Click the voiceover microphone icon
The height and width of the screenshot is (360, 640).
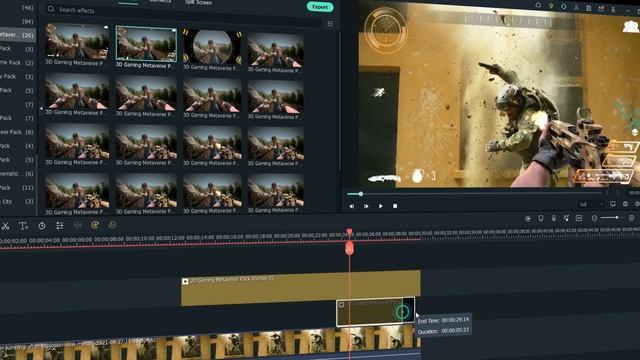(x=553, y=218)
